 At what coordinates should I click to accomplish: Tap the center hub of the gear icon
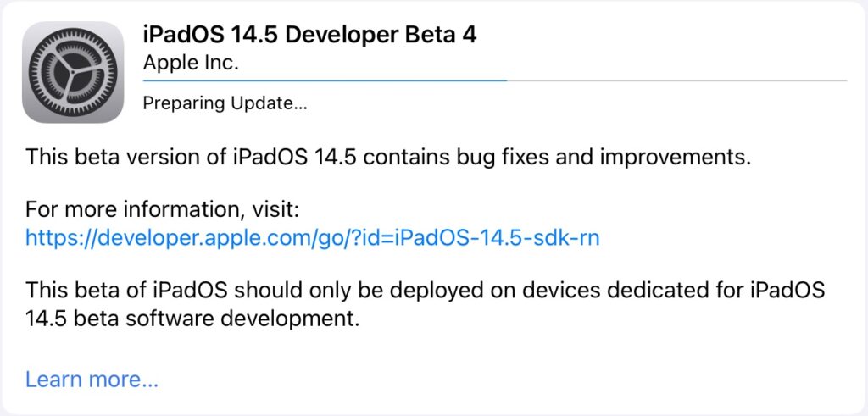[74, 73]
